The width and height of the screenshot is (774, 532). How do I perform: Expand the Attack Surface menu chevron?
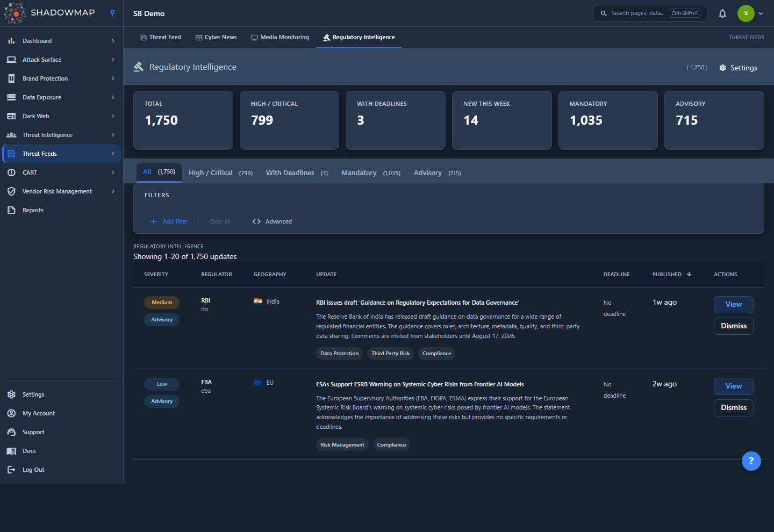click(113, 60)
